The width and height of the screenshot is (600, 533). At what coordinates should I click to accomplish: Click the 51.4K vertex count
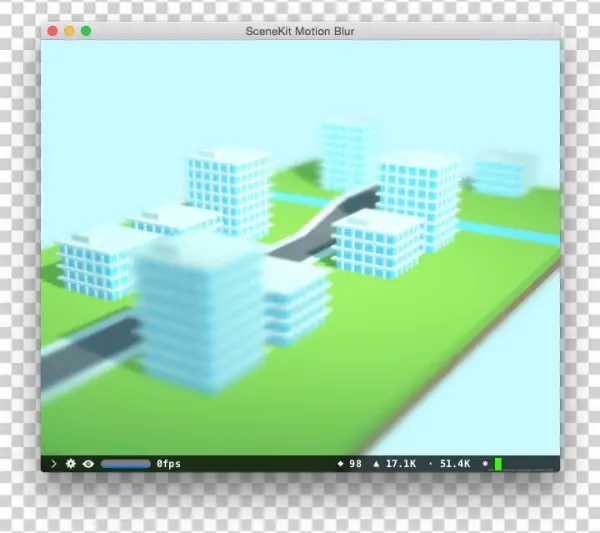point(455,464)
